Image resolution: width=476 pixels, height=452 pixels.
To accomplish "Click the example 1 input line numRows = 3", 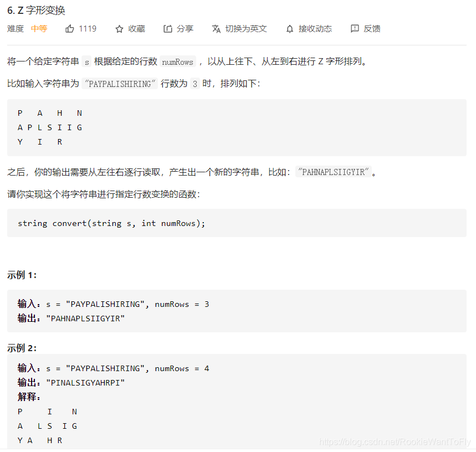I will pyautogui.click(x=113, y=304).
